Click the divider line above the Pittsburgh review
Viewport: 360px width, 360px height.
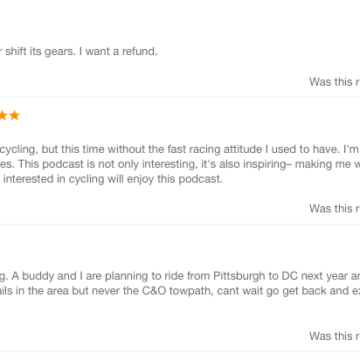[x=180, y=224]
